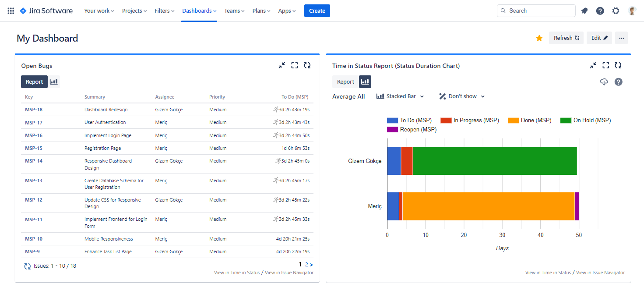Open issue MSP-18 Dashboard Redesign
This screenshot has height=287, width=644.
pyautogui.click(x=34, y=109)
